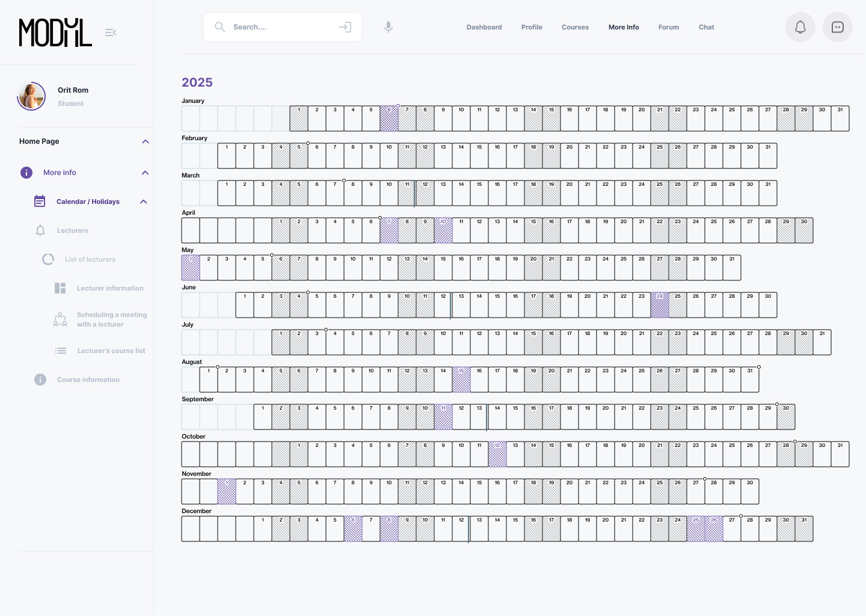This screenshot has width=866, height=616.
Task: Click the Course information info icon
Action: (x=40, y=380)
